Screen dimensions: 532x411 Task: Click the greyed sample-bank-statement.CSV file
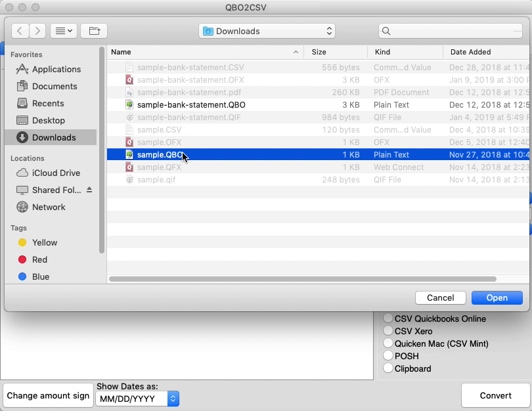[318, 67]
